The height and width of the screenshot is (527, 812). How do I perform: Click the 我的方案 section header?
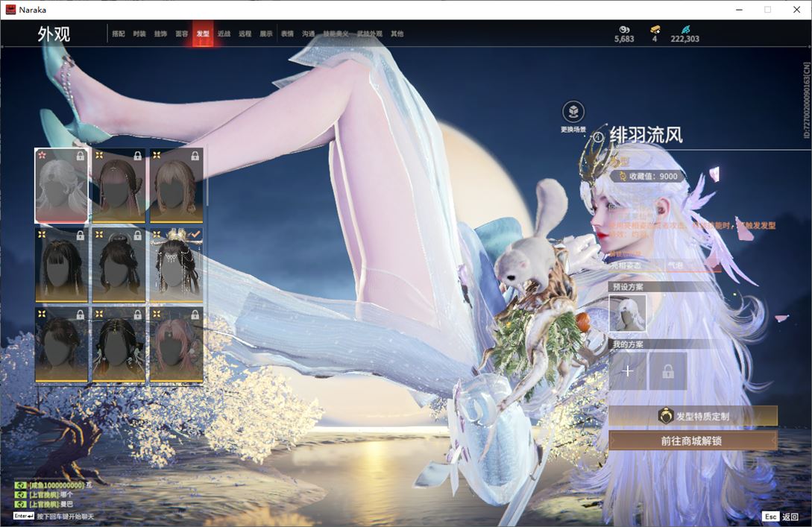(628, 344)
